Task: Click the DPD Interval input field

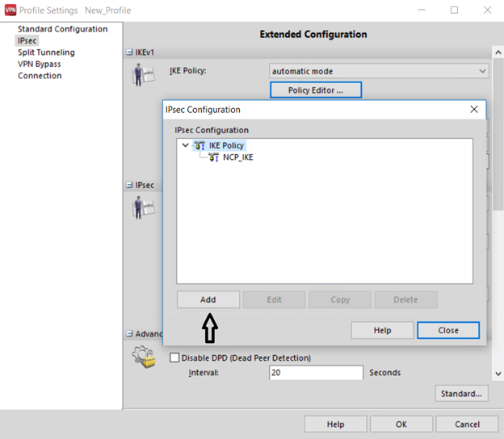Action: pos(316,373)
